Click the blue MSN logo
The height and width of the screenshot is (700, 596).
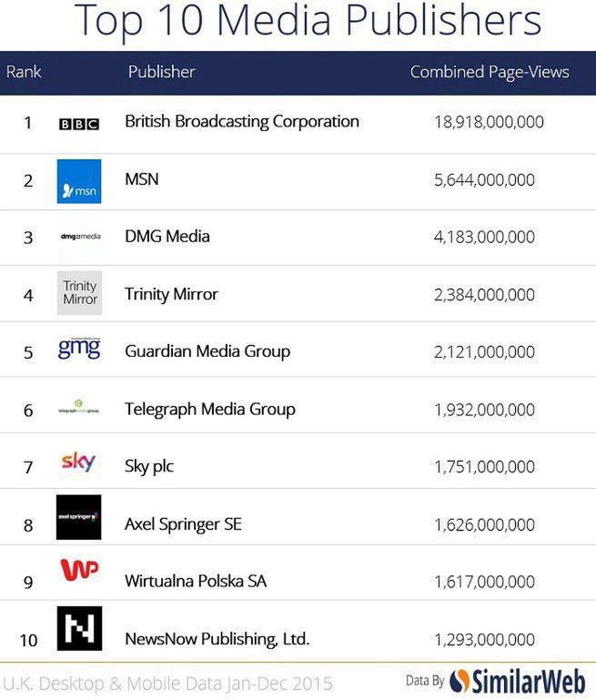tap(78, 181)
